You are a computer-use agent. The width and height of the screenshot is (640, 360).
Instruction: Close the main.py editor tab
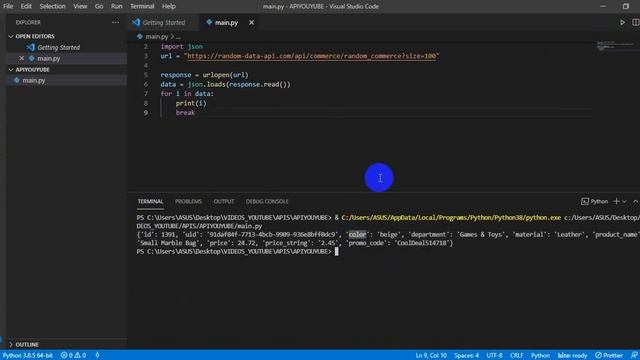[251, 22]
